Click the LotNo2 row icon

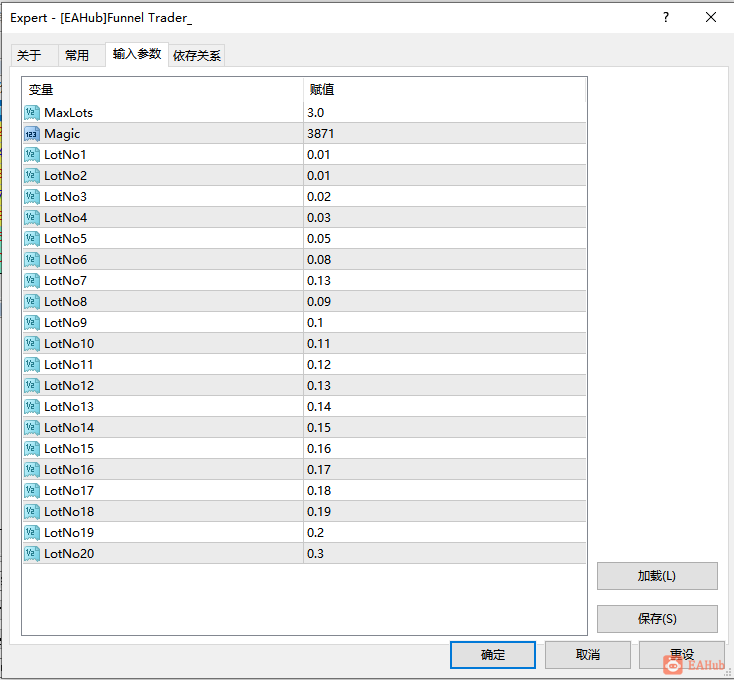pyautogui.click(x=32, y=176)
